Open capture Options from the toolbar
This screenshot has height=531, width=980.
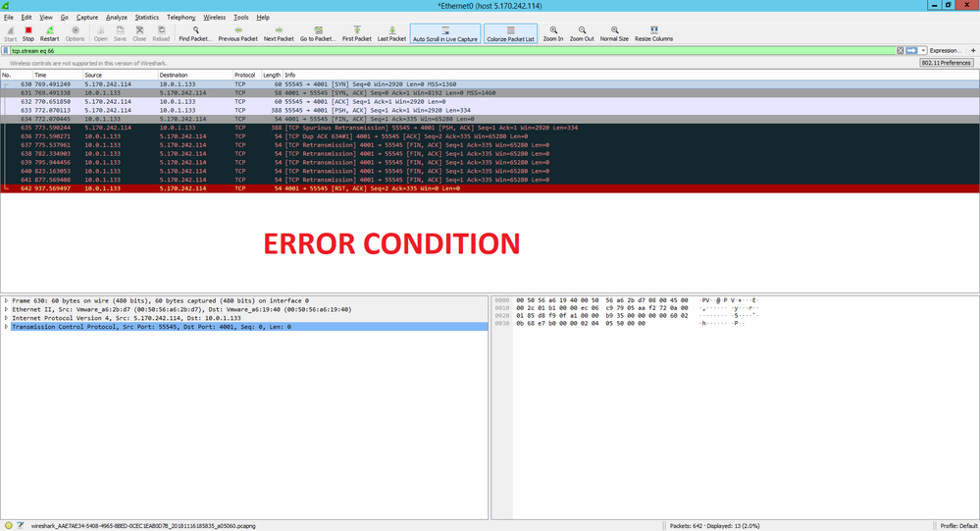click(75, 33)
